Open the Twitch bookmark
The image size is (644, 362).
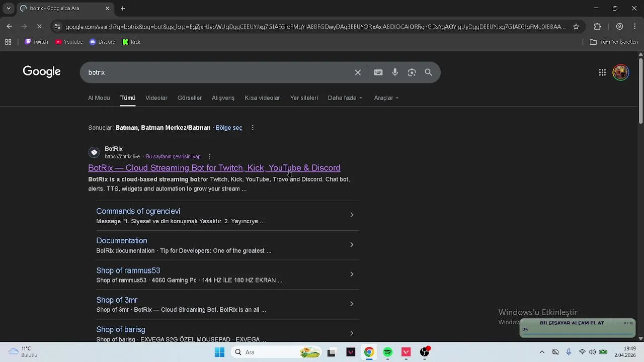[x=36, y=42]
